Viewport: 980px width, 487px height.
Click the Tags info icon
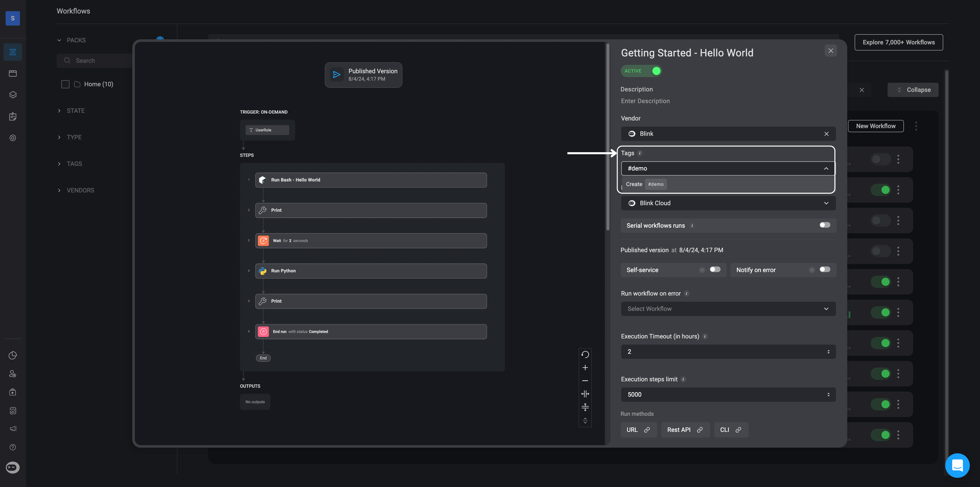click(640, 153)
